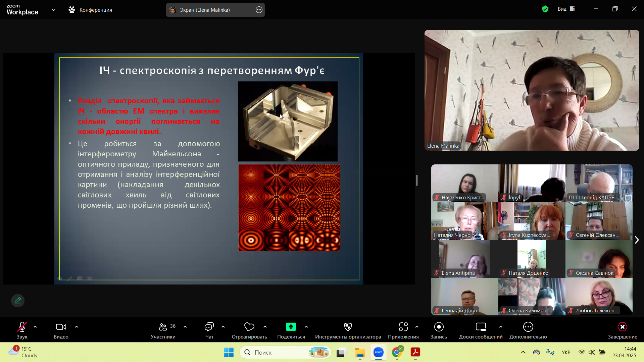Viewport: 644px width, 362px height.
Task: Open the weather widget showing 19°C Cloudy
Action: pyautogui.click(x=23, y=352)
